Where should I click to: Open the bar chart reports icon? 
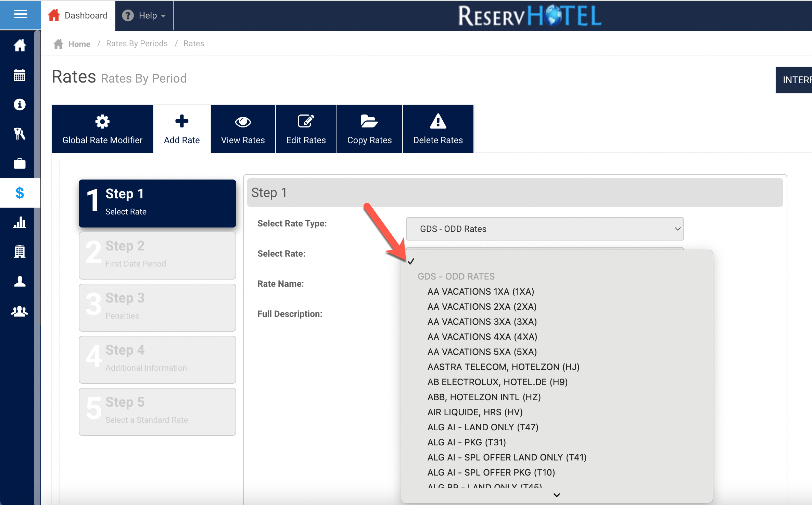(20, 222)
